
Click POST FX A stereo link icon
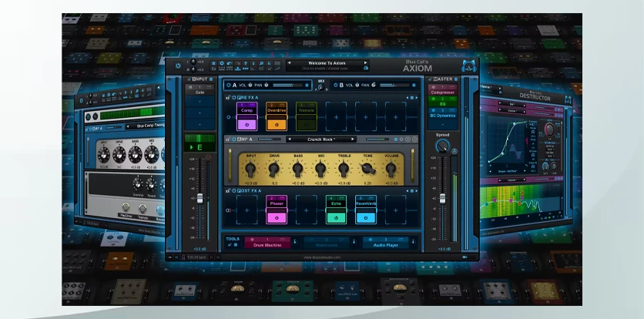(228, 210)
